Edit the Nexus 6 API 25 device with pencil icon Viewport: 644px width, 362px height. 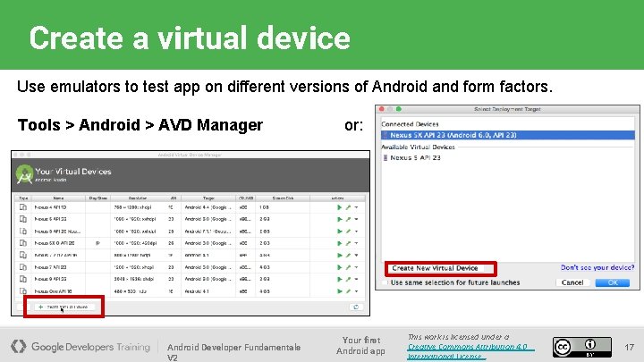pyautogui.click(x=348, y=232)
